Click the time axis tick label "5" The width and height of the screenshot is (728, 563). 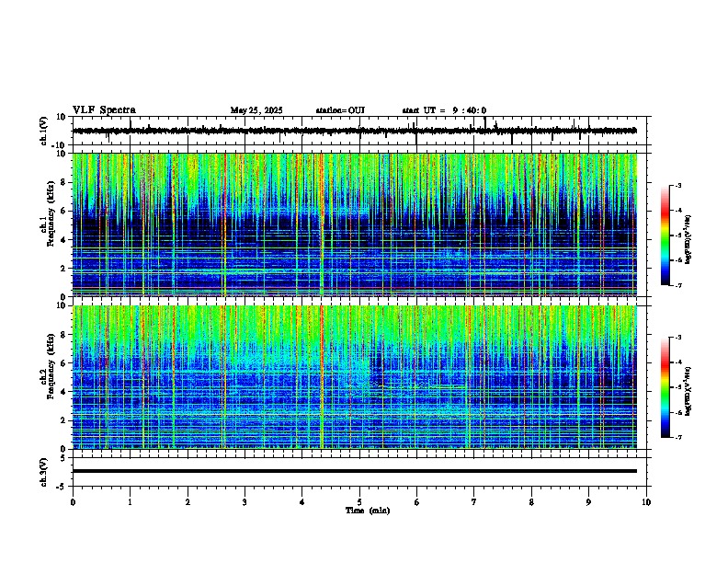tap(359, 502)
